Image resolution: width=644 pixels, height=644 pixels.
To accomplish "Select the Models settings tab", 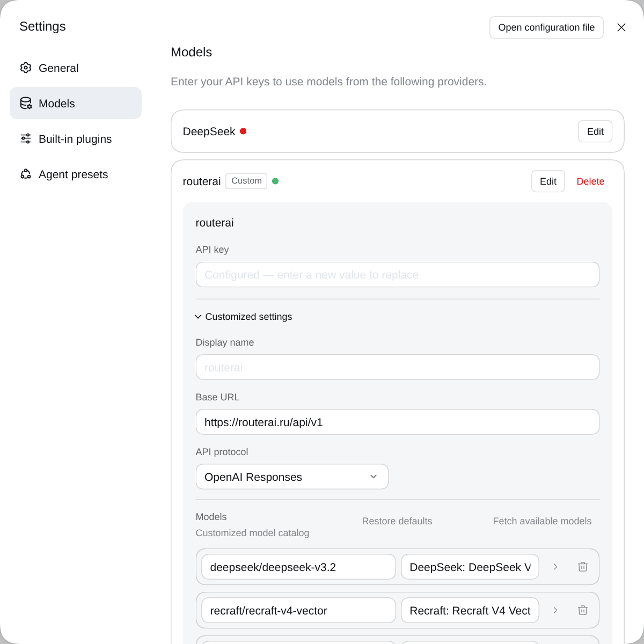I will click(x=76, y=103).
